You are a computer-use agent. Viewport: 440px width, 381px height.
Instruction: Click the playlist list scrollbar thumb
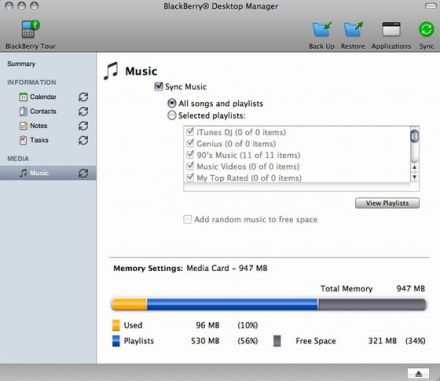pos(414,136)
